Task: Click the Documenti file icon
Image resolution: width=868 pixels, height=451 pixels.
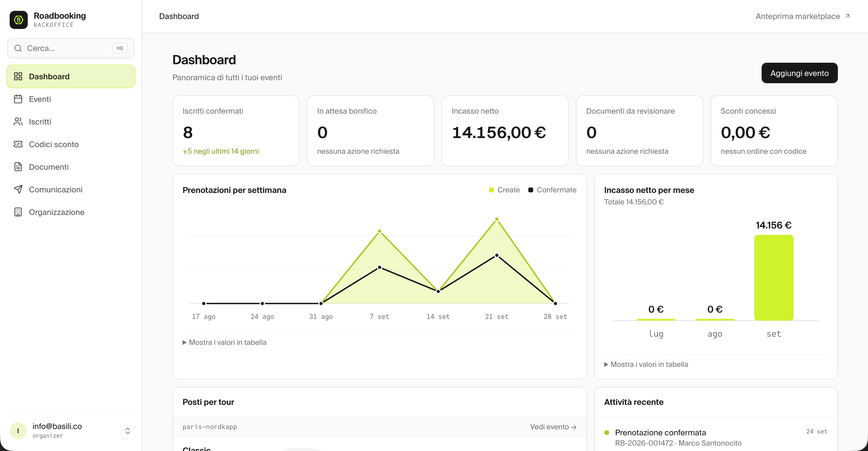Action: (18, 166)
